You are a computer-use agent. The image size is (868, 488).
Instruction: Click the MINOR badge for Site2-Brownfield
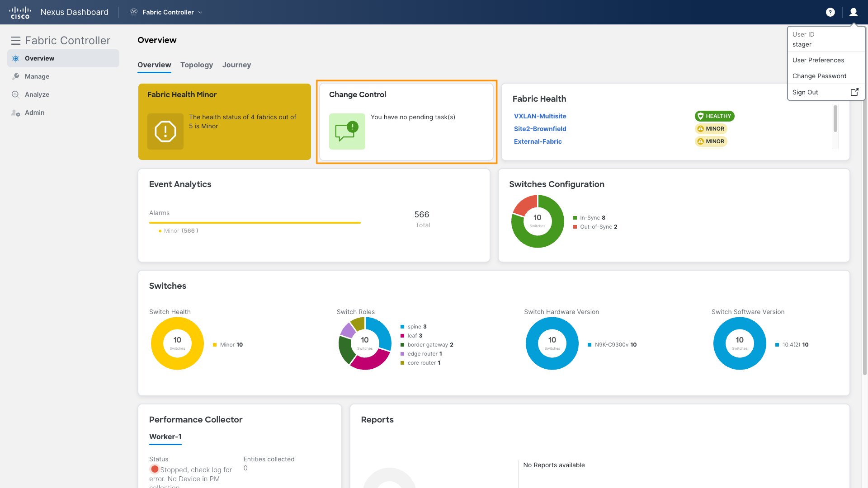pos(711,129)
